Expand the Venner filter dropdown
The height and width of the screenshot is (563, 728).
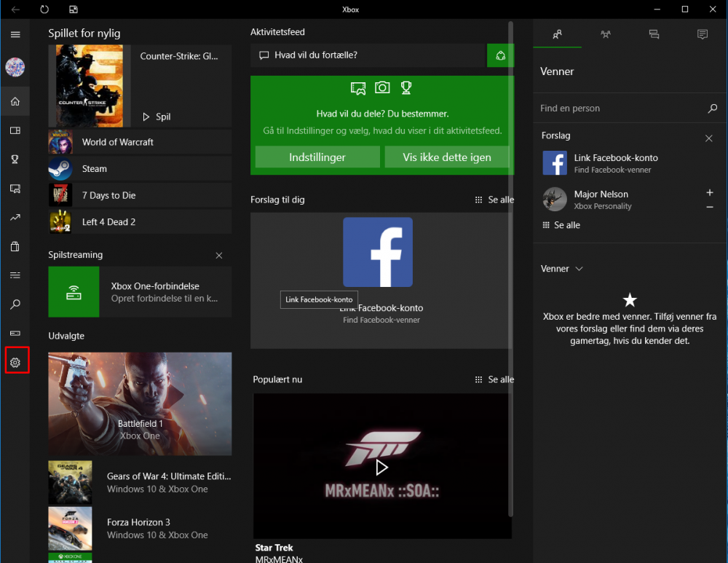[x=562, y=269]
